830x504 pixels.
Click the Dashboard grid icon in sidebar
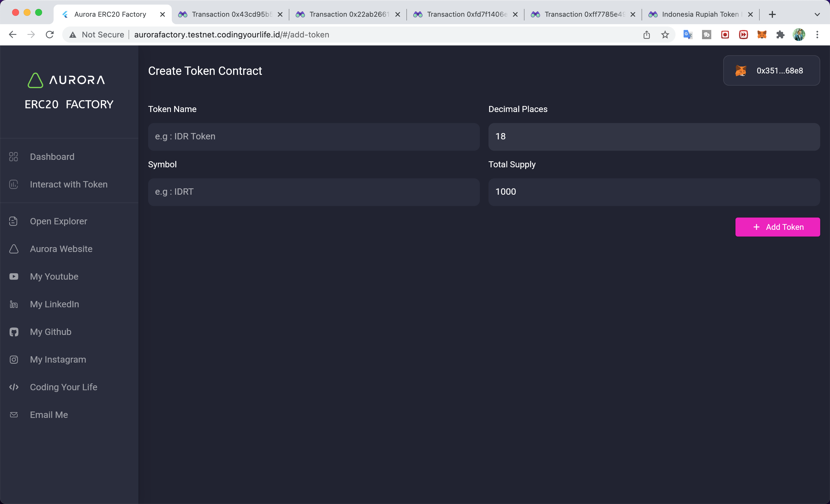(14, 157)
